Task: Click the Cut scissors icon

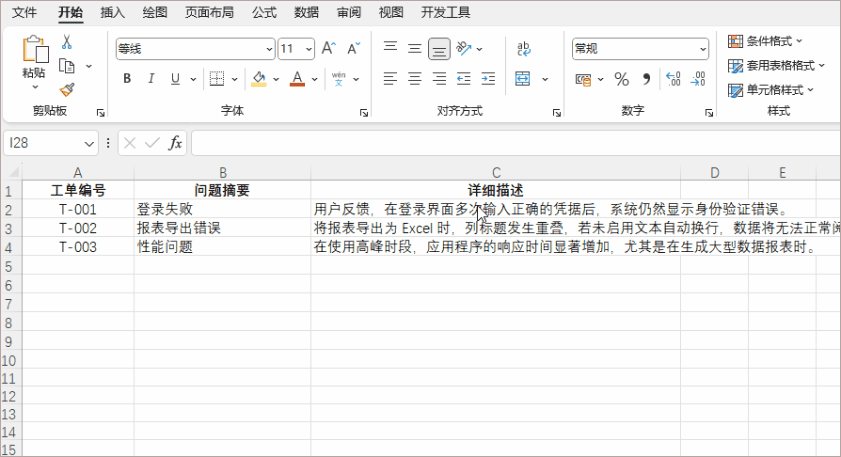Action: tap(67, 42)
